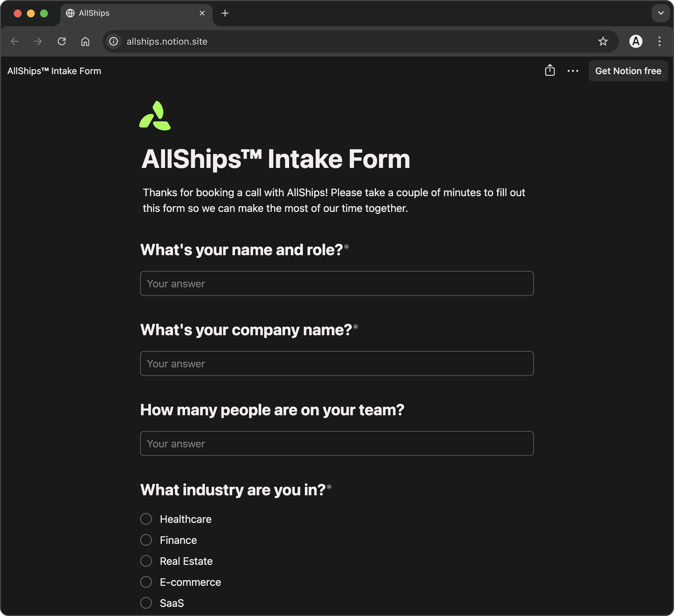Click the Notion share icon

point(550,71)
